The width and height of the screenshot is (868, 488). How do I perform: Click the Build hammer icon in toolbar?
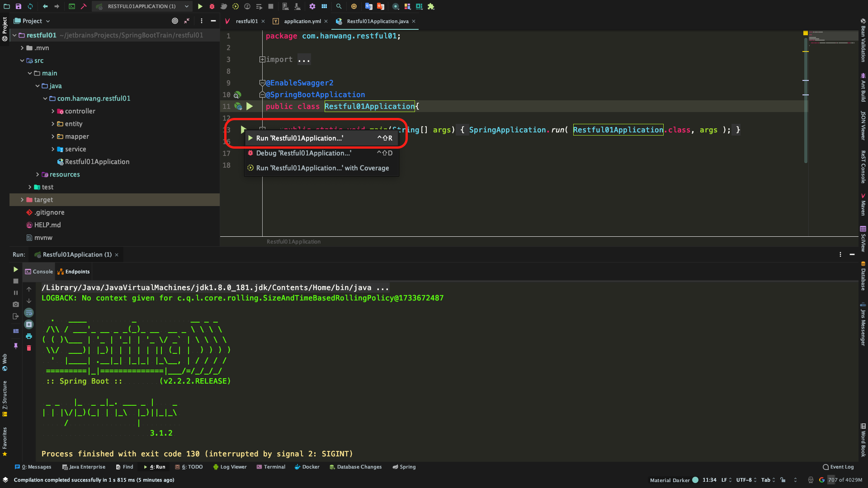click(x=84, y=6)
